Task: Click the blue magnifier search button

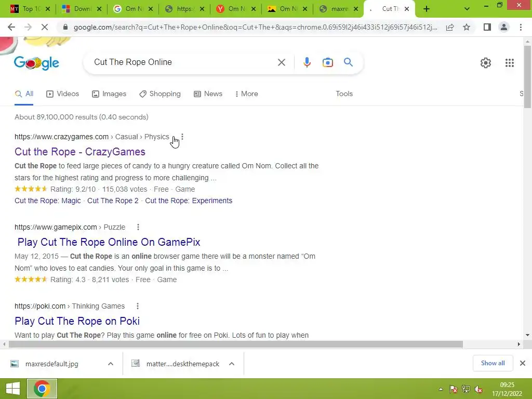Action: [348, 62]
